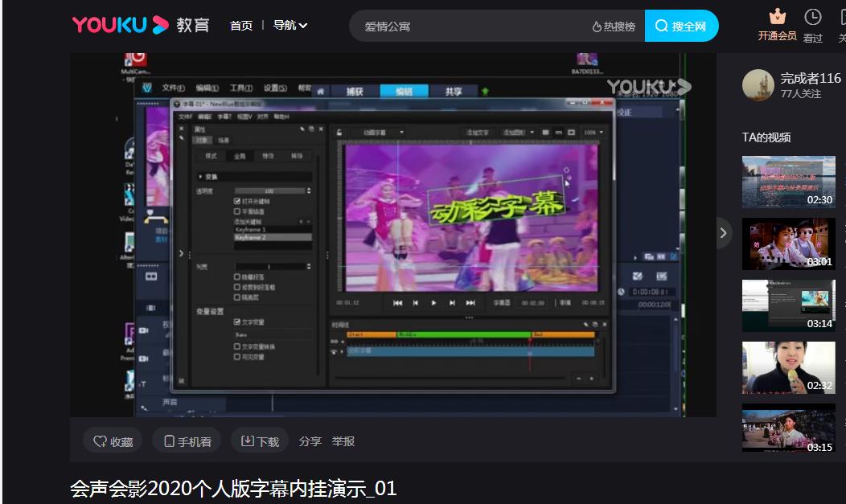Click the timeline zoom-in plus button
This screenshot has height=504, width=846.
pos(592,379)
